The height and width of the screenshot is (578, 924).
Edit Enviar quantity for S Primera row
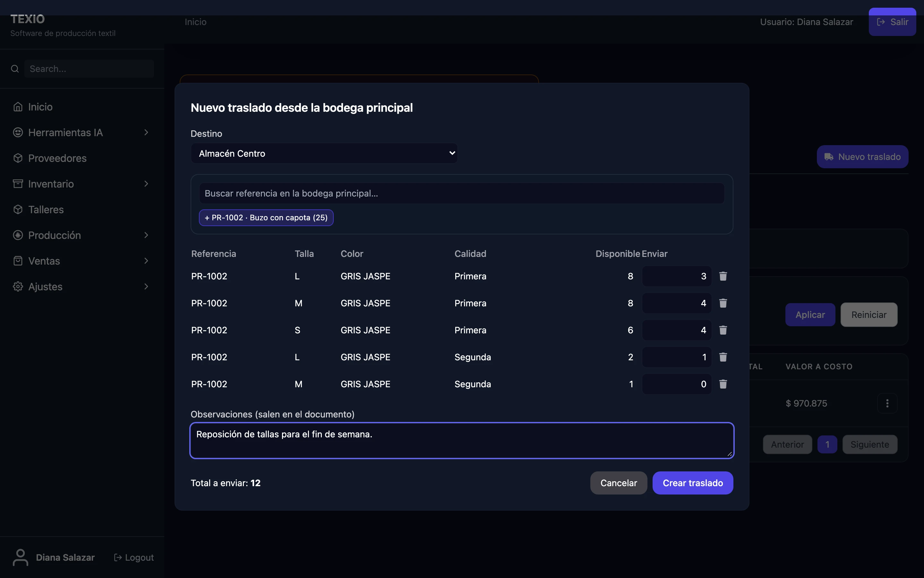point(677,330)
